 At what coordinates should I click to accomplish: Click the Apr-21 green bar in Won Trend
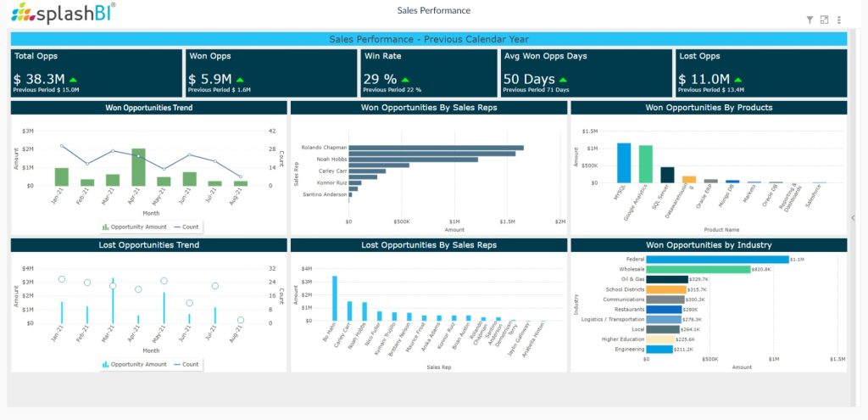tap(138, 167)
